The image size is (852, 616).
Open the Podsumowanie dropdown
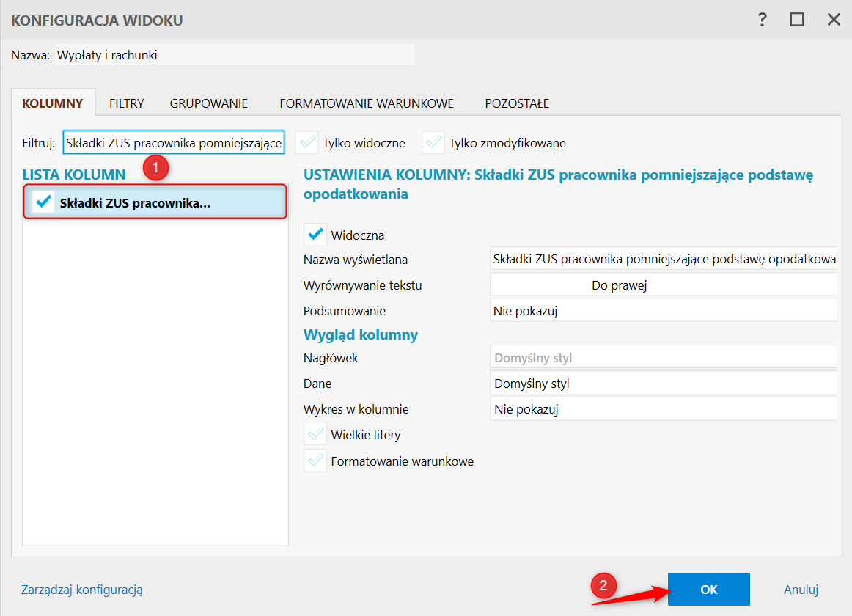tap(664, 310)
